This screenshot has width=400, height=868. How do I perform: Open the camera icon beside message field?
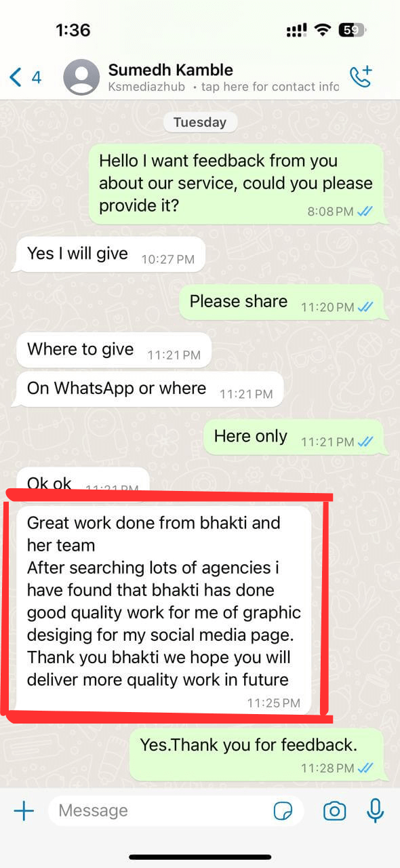click(x=334, y=810)
